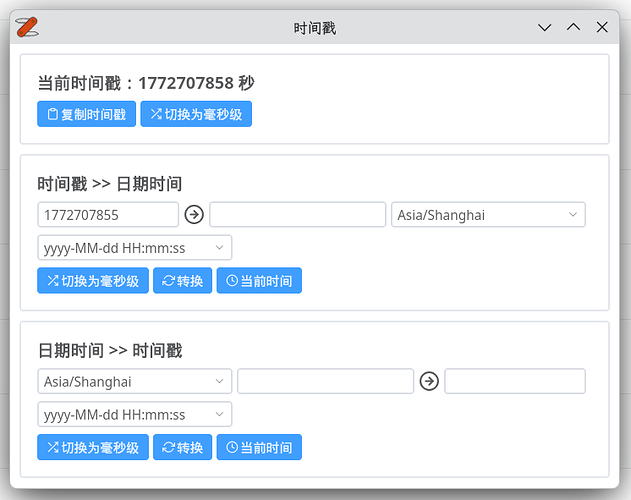
Task: Click the 时间戳 >> 日期时间 heading
Action: coord(109,184)
